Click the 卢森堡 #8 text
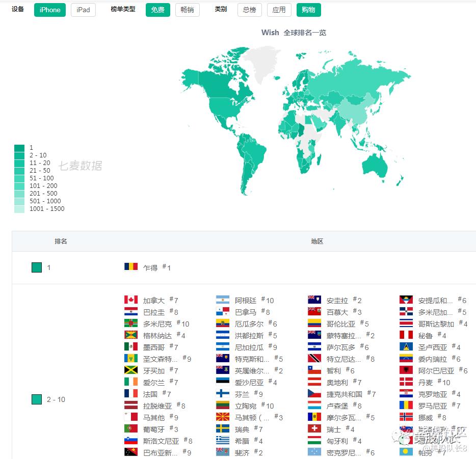This screenshot has height=459, width=476. pos(344,406)
